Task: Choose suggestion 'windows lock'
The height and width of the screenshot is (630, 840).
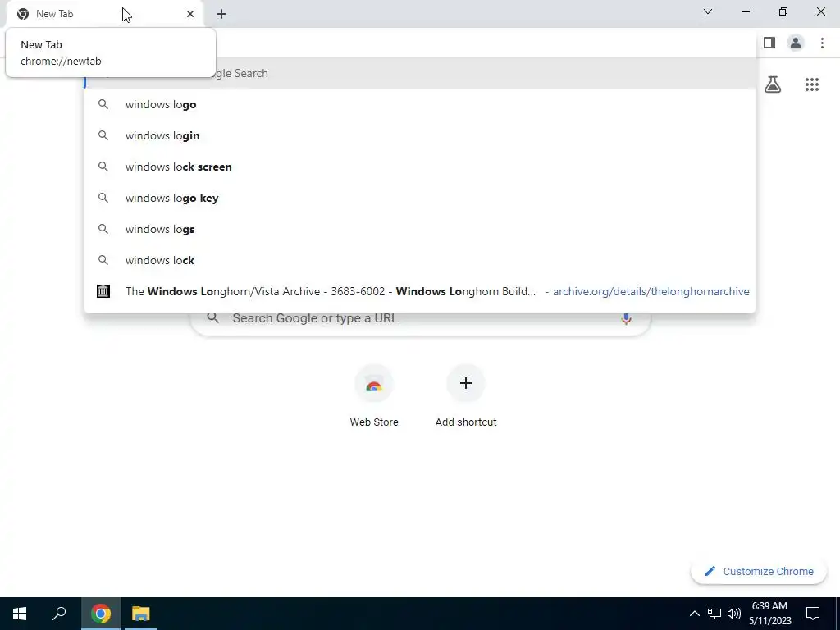Action: (x=420, y=260)
